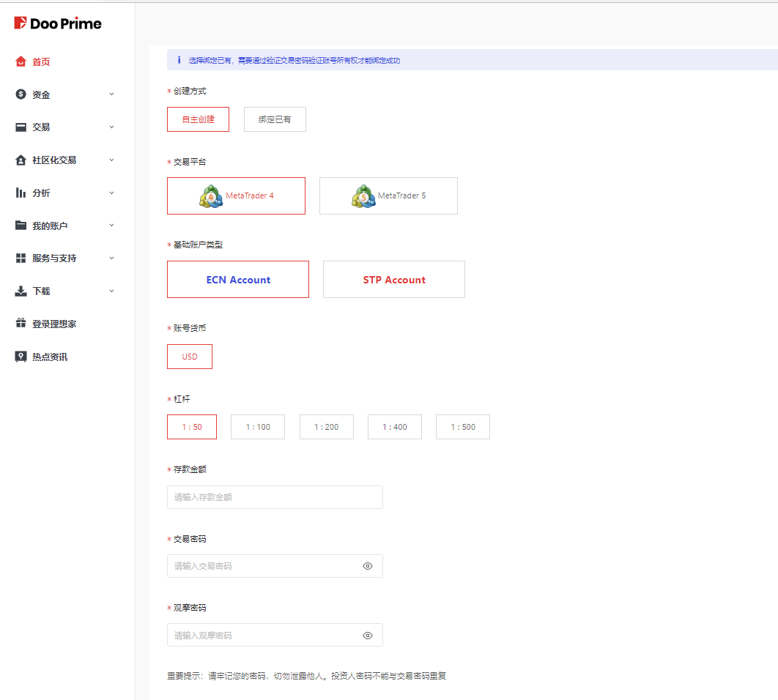Click the folder icon beside 我的账户
The image size is (778, 700).
click(x=21, y=226)
